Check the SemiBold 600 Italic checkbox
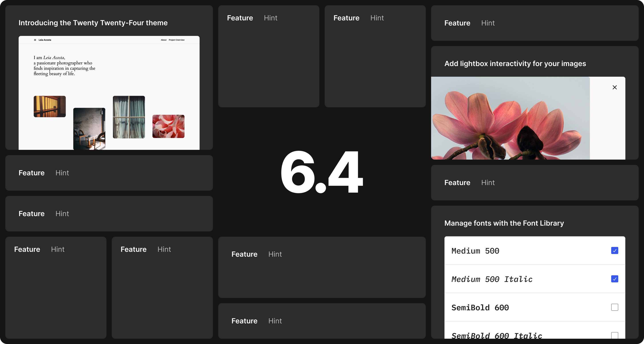 pos(615,335)
